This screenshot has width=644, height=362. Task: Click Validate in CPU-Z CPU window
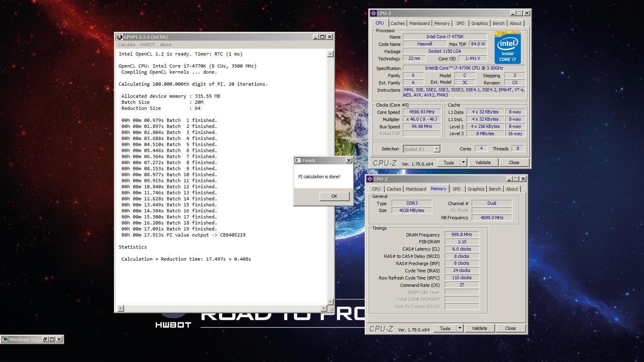point(483,162)
